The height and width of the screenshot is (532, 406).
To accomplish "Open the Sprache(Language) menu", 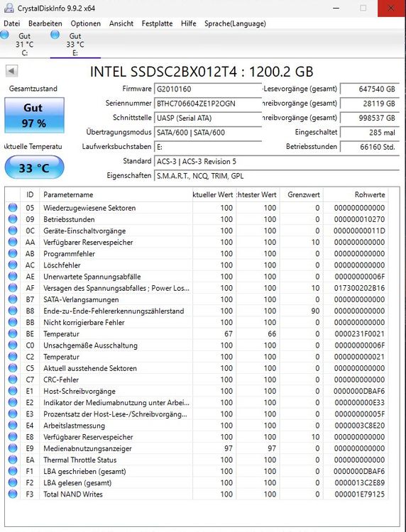I will click(x=235, y=23).
